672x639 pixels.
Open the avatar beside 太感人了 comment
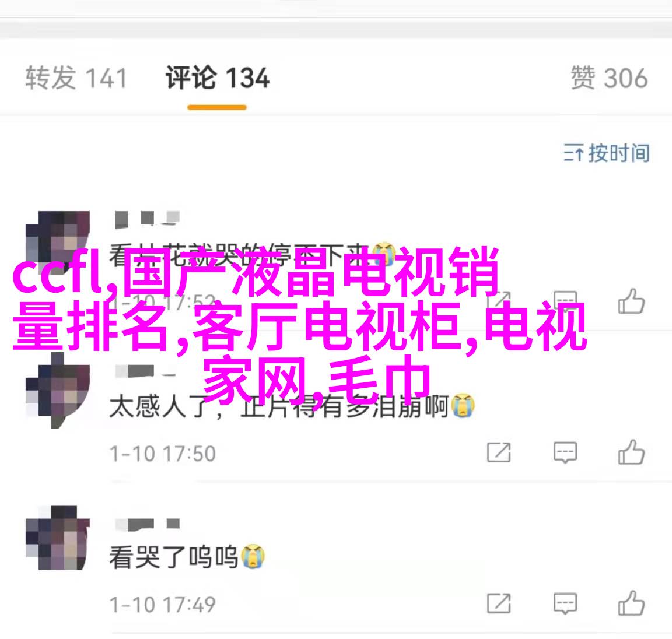click(x=58, y=391)
